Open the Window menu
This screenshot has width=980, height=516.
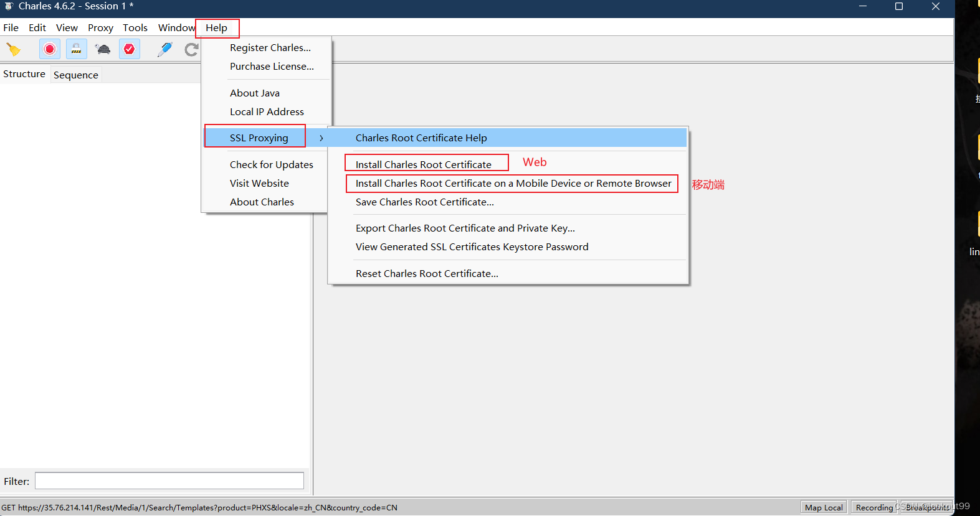(176, 28)
